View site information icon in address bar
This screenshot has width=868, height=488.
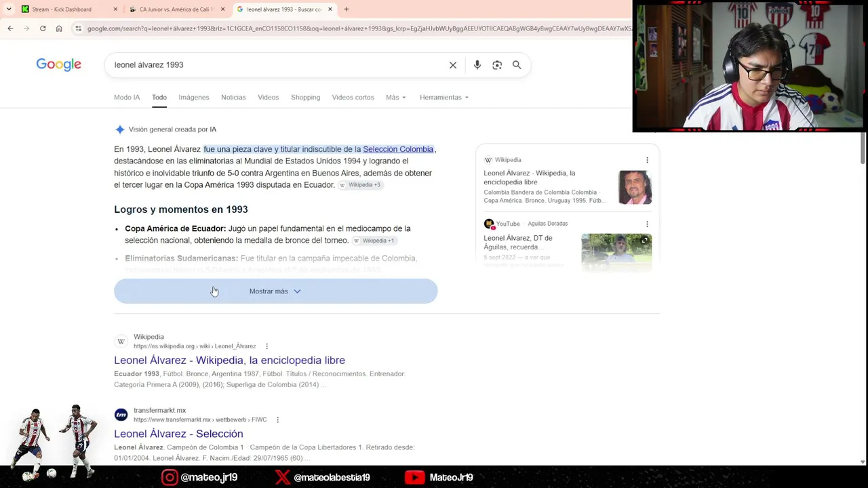(79, 28)
